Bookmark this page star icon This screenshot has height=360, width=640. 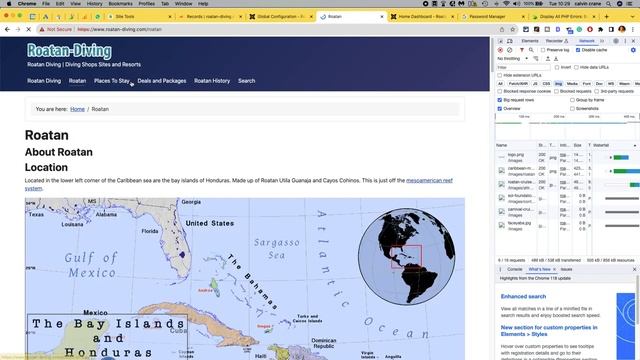513,29
